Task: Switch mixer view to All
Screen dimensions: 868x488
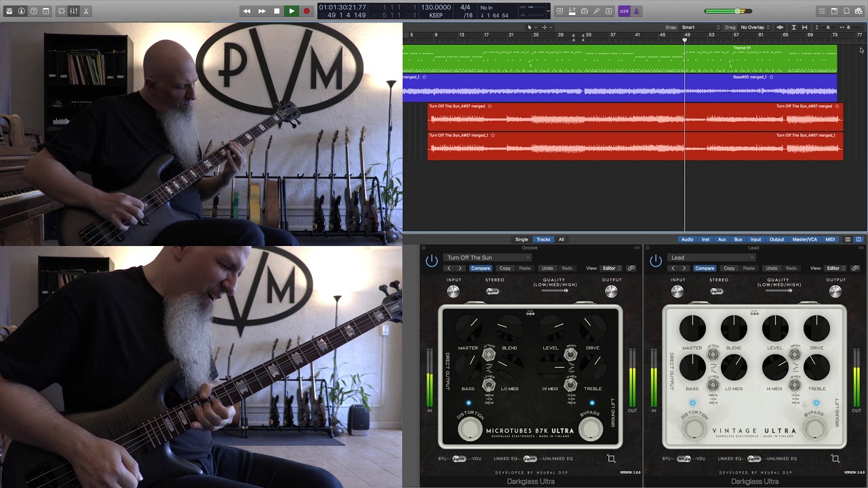Action: pyautogui.click(x=561, y=239)
